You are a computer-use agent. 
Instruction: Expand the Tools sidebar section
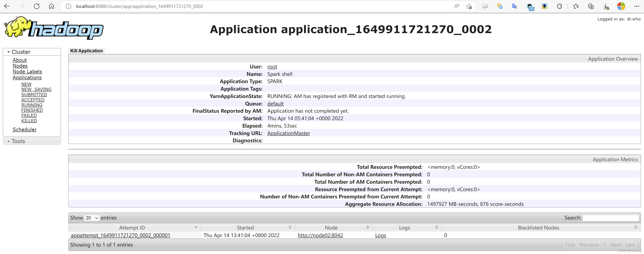(32, 141)
